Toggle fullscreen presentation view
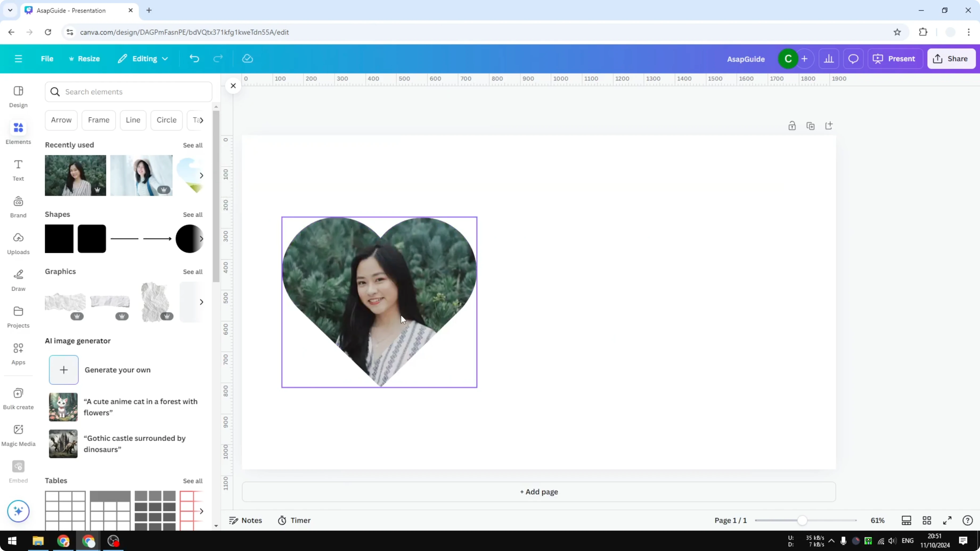This screenshot has height=551, width=980. click(947, 520)
